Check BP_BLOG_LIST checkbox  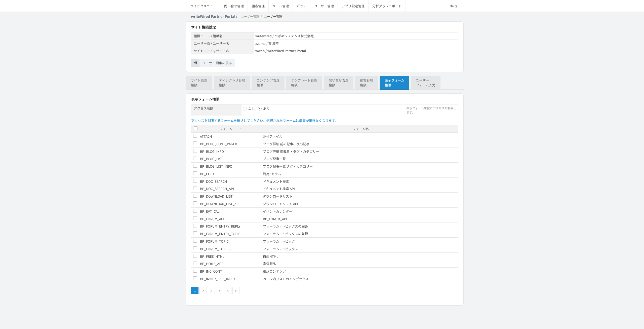[195, 158]
